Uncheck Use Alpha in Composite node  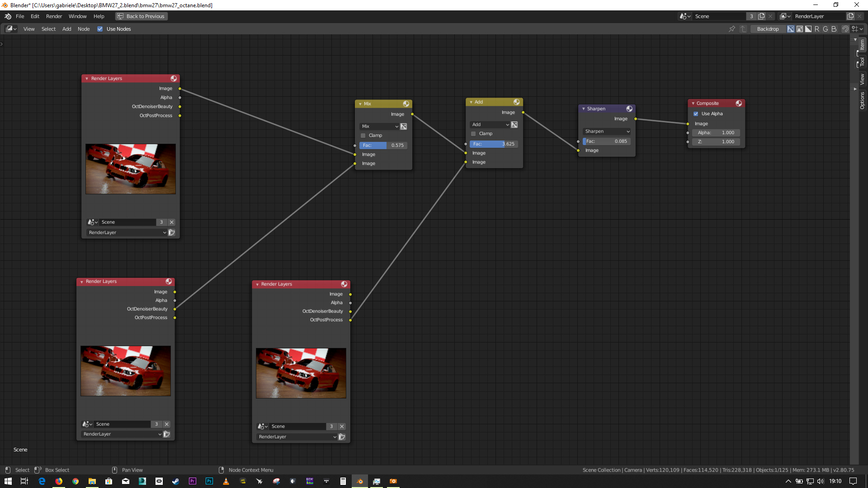tap(696, 114)
